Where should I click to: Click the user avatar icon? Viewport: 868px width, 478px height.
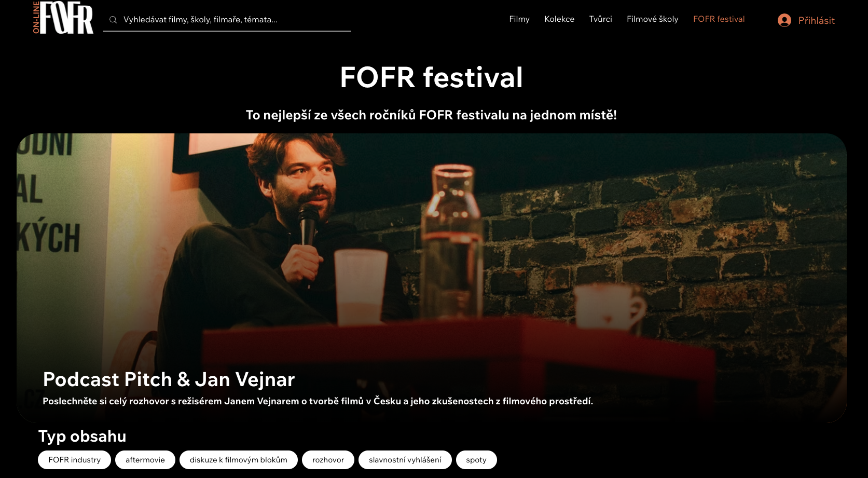[x=784, y=20]
